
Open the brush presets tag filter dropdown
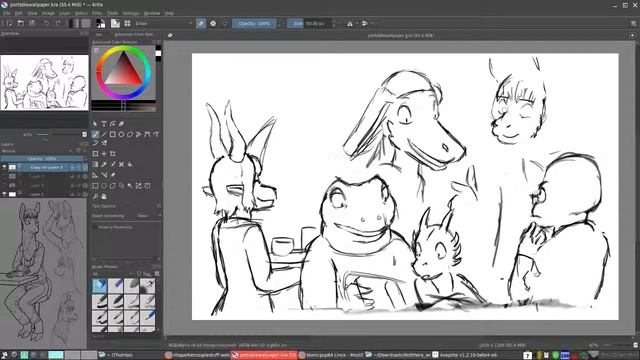[x=113, y=273]
